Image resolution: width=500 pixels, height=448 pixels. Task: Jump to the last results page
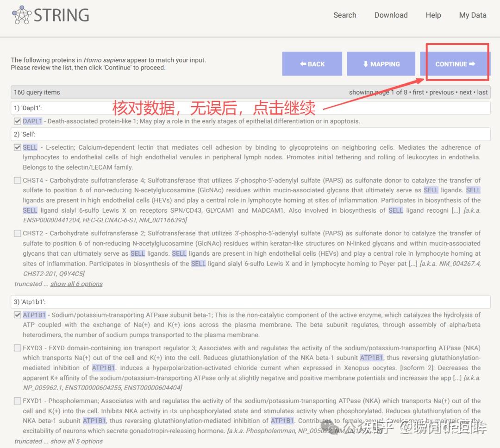coord(482,92)
